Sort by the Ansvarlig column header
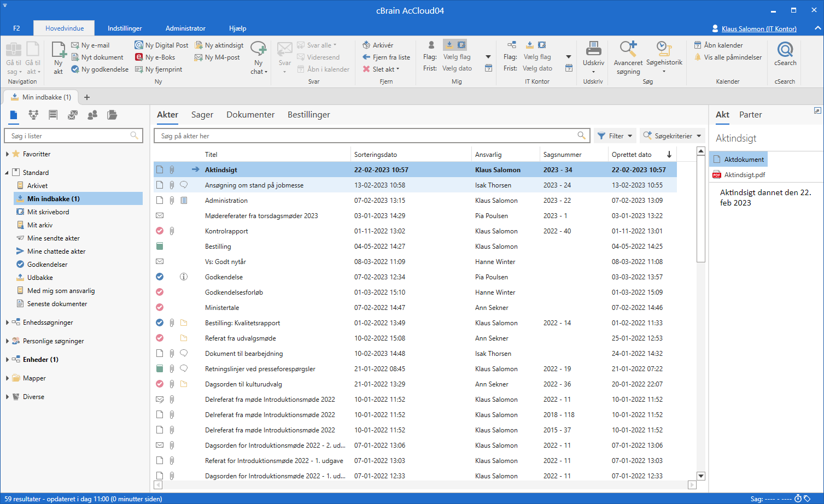Screen dimensions: 824x504 (505, 155)
